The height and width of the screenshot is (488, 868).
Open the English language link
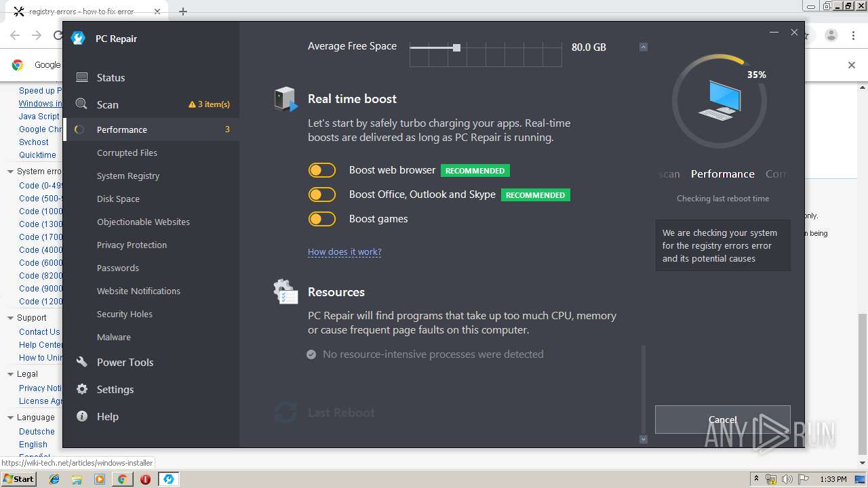click(x=33, y=445)
